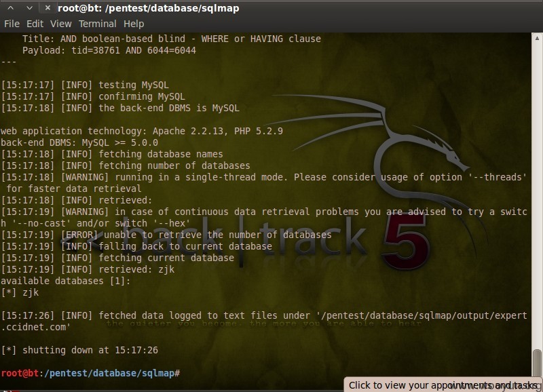Click the line 'web application technology: Apache 2.2.13, PHP 5.2.9'

142,131
